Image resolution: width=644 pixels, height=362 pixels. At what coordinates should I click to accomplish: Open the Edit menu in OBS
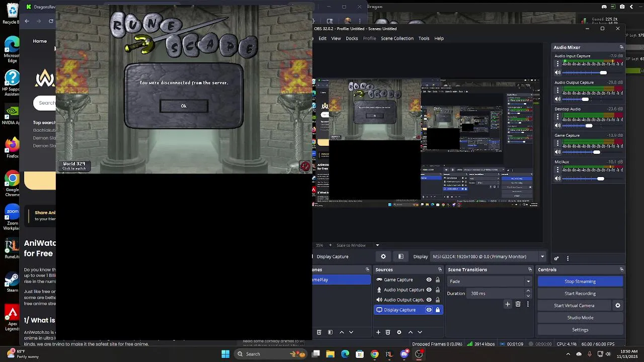pyautogui.click(x=323, y=38)
